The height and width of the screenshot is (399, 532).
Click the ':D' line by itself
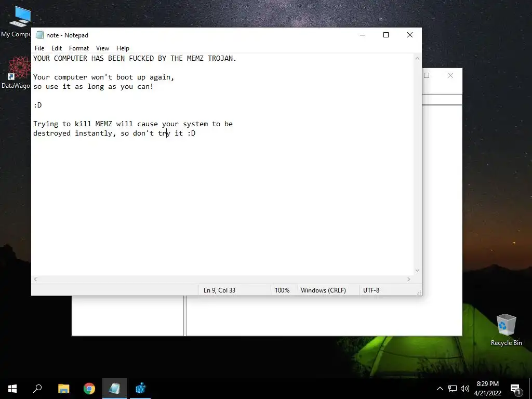(37, 105)
